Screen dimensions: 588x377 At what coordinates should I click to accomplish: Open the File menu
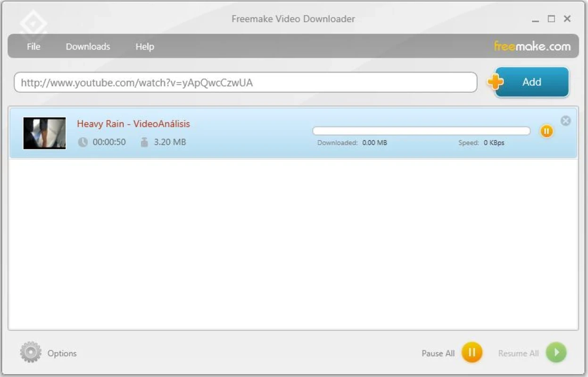tap(33, 47)
